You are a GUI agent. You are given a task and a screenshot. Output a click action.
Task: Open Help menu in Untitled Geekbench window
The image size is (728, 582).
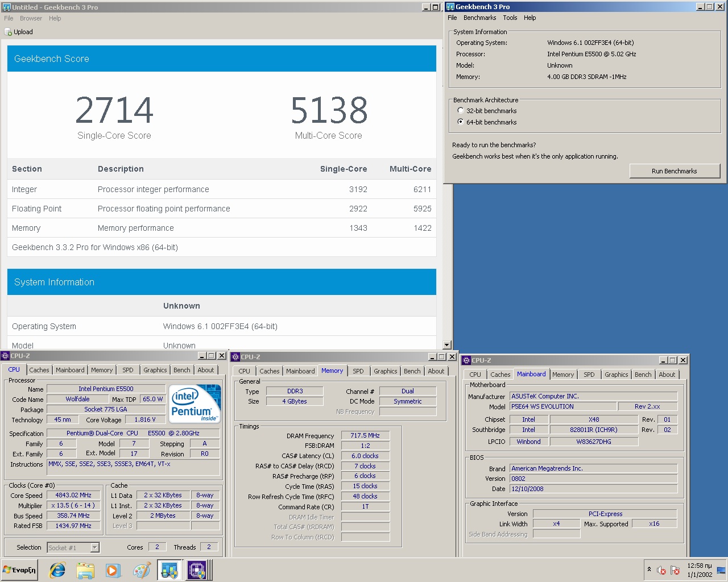click(55, 18)
